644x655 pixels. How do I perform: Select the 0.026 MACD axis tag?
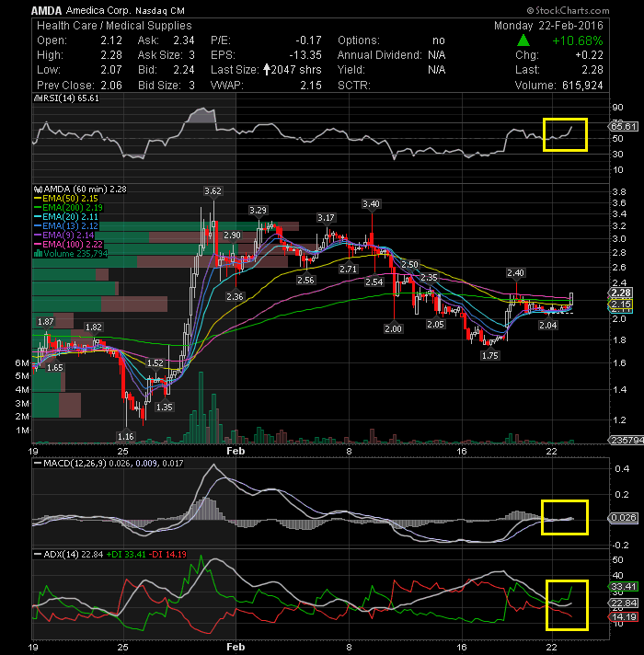623,518
